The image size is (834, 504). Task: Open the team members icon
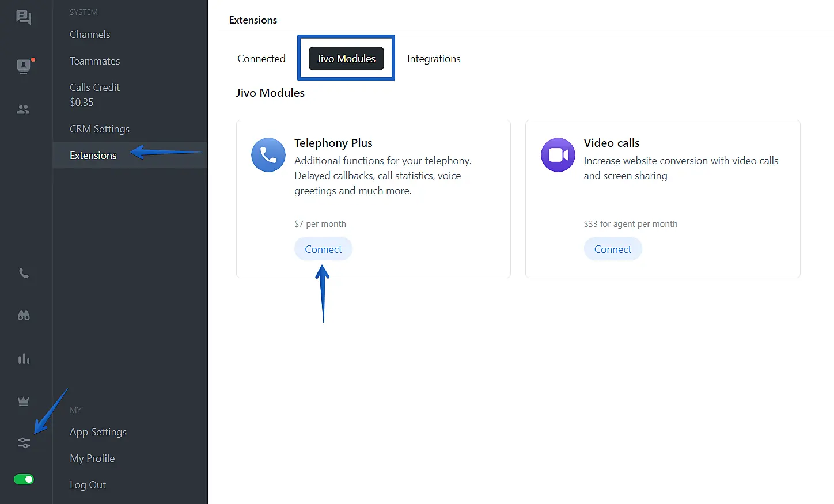pyautogui.click(x=24, y=109)
